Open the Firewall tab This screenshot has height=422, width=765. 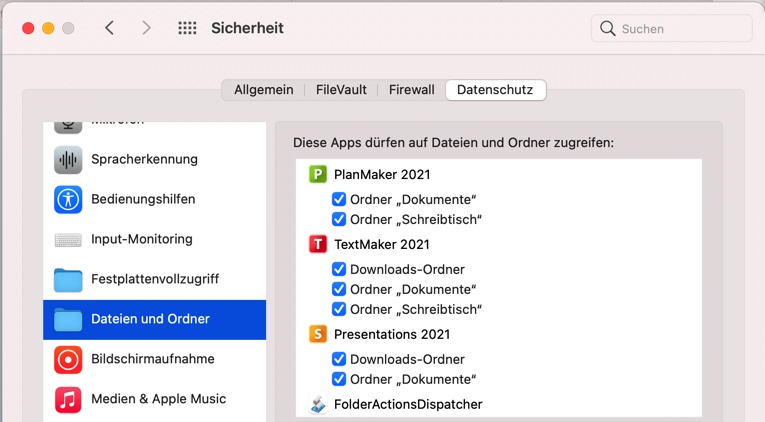(x=411, y=90)
